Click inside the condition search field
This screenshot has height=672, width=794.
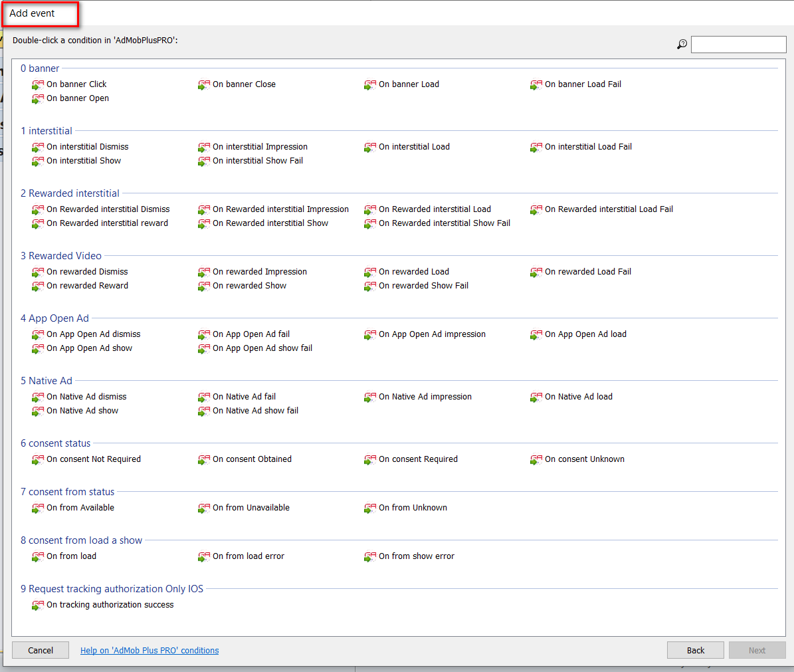point(738,45)
